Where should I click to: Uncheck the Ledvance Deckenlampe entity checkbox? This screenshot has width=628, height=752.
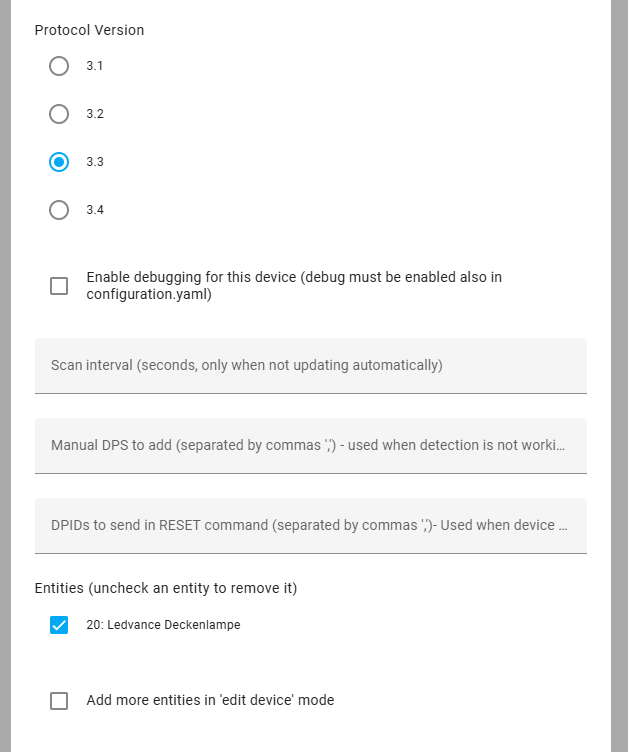pyautogui.click(x=59, y=625)
